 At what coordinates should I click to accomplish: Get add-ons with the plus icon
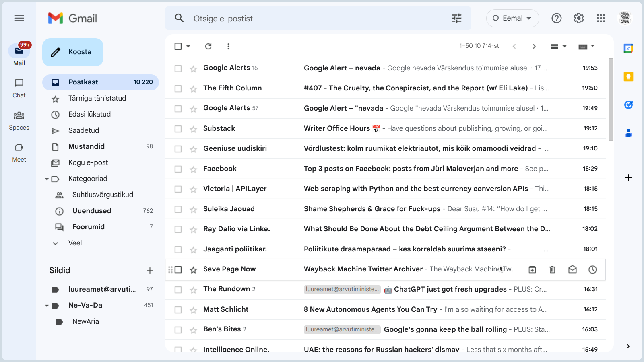(x=628, y=177)
